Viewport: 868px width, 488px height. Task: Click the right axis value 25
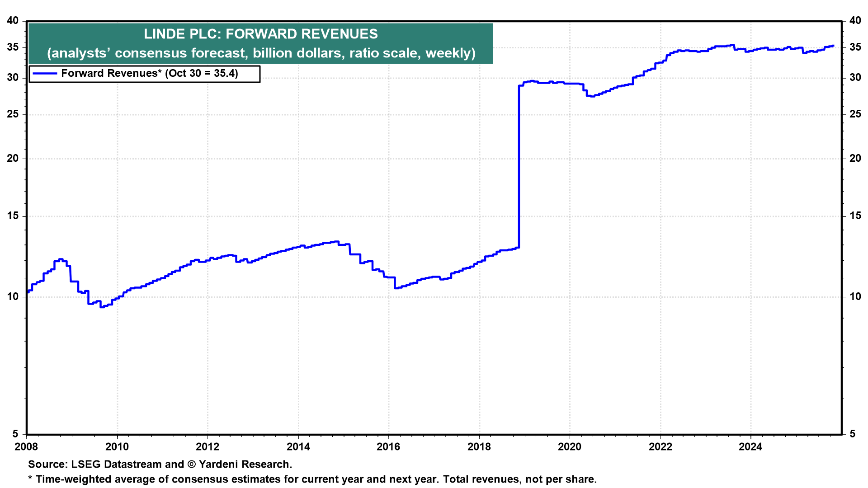[x=855, y=114]
